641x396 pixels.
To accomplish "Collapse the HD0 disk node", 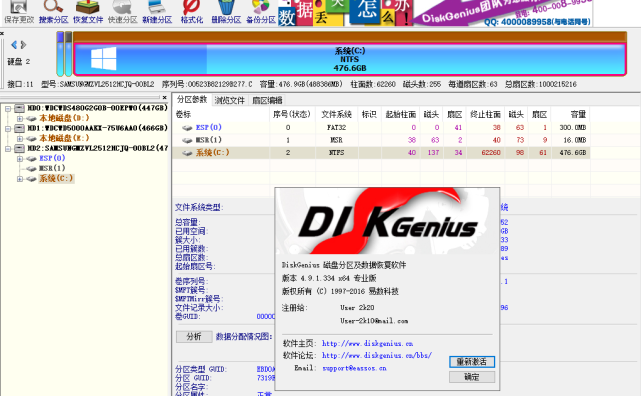I will [8, 109].
